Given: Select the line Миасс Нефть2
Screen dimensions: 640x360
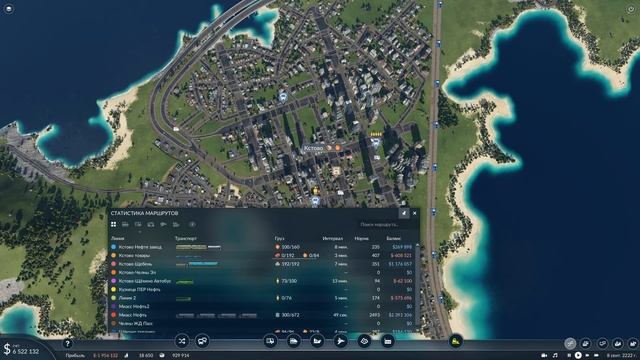Looking at the screenshot, I should click(134, 307).
